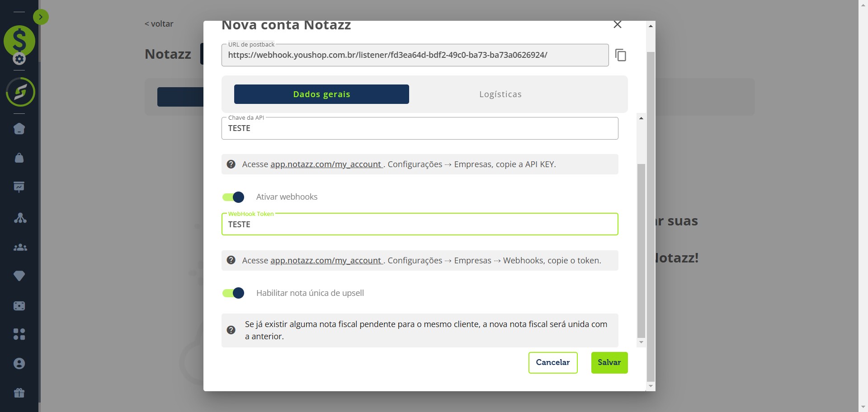Toggle the Ativar webhooks switch
868x412 pixels.
coord(233,197)
